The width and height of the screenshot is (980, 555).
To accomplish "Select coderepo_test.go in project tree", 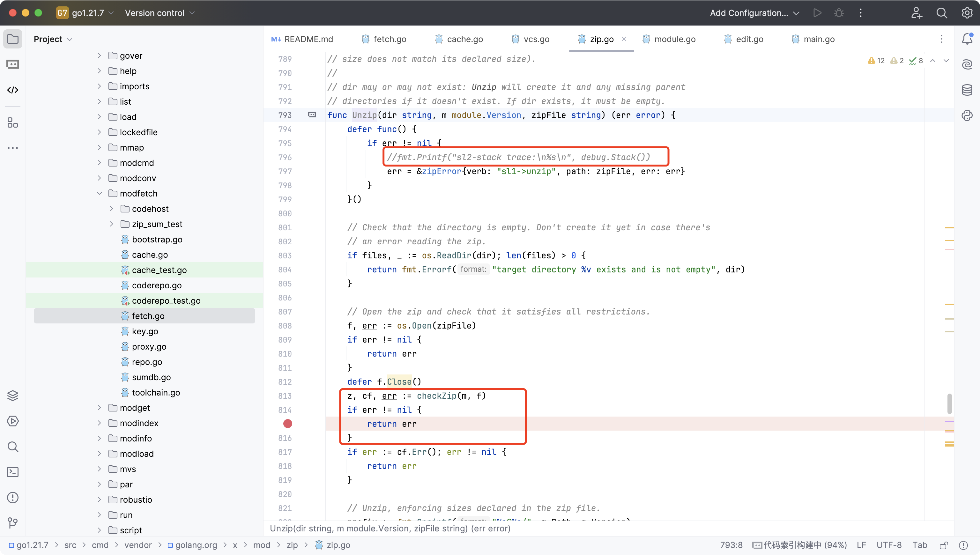I will 166,300.
